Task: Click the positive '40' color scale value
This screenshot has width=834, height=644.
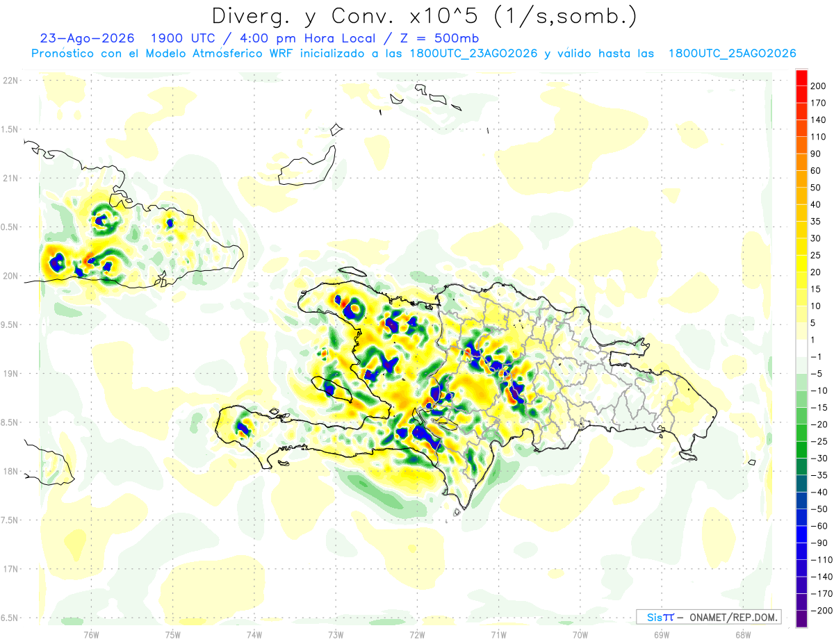Action: coord(816,205)
